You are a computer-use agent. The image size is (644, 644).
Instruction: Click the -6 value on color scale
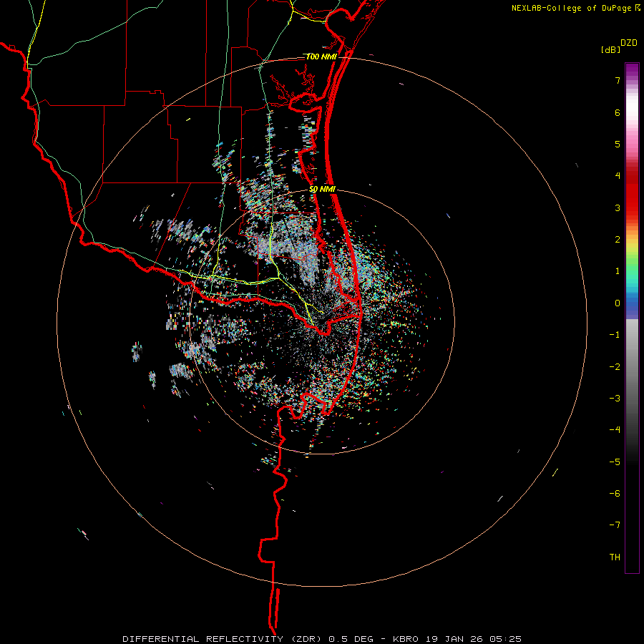pyautogui.click(x=615, y=494)
